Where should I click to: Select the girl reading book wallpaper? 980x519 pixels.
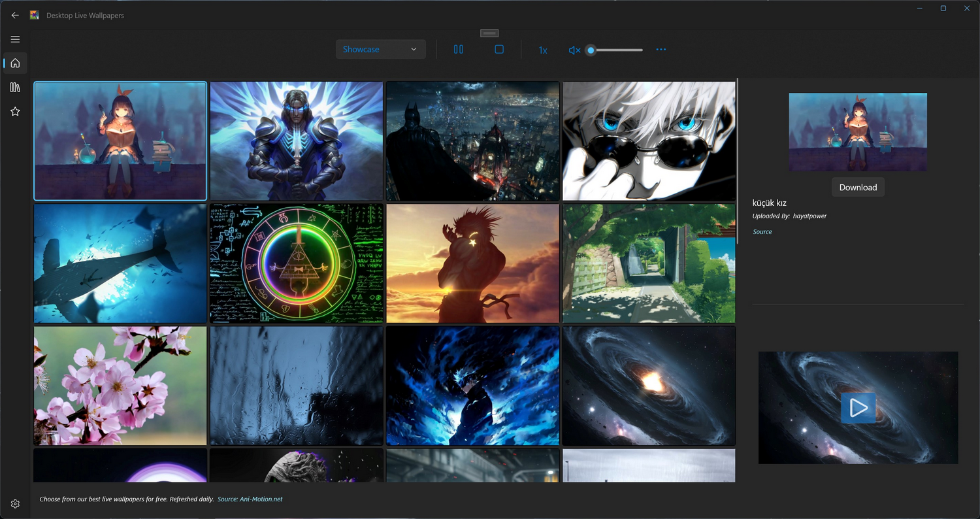120,141
